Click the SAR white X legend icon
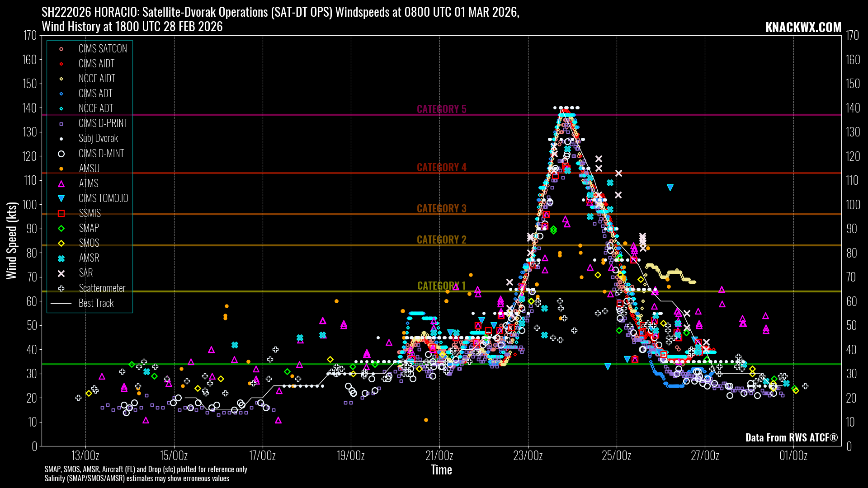 [61, 273]
